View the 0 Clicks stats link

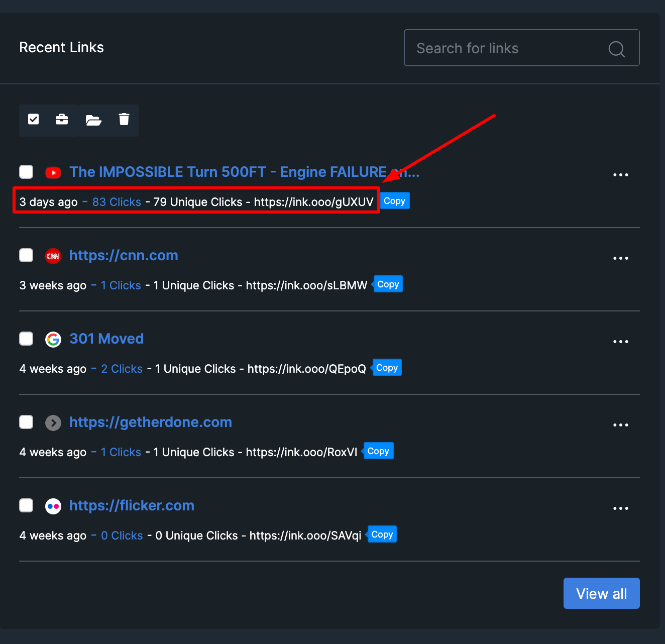point(122,535)
